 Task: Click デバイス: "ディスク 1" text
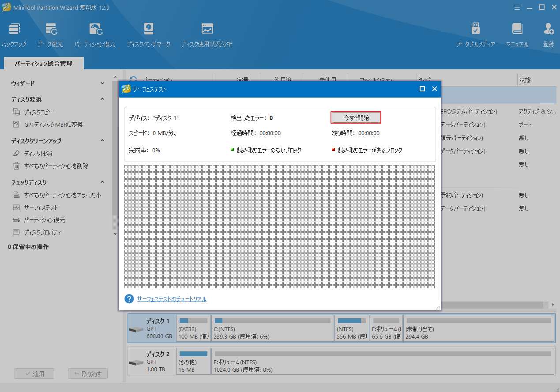pyautogui.click(x=154, y=118)
